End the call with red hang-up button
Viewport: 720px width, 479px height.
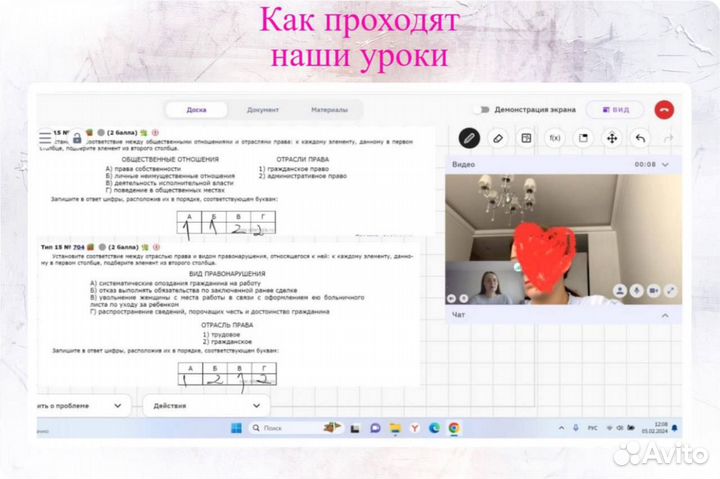click(664, 110)
